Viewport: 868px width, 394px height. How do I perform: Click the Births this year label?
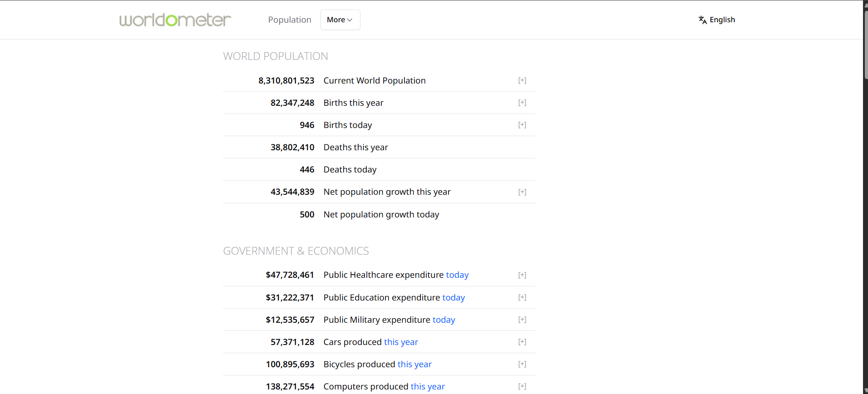point(353,103)
